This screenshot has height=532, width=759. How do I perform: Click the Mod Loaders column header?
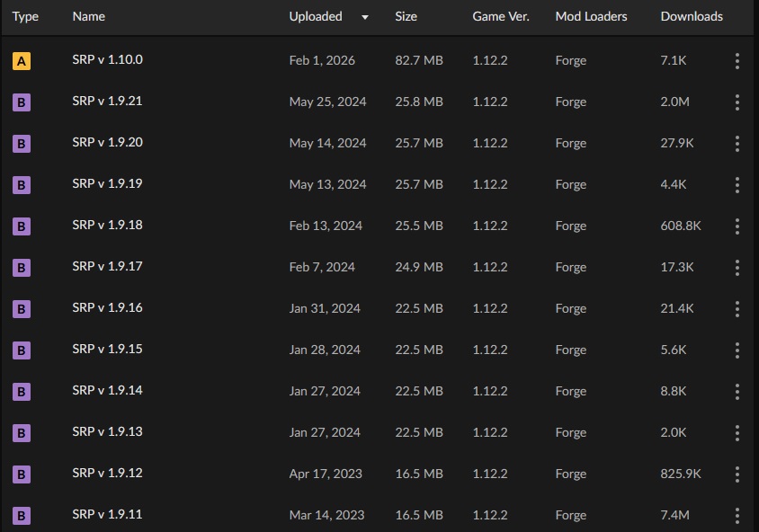pos(591,16)
